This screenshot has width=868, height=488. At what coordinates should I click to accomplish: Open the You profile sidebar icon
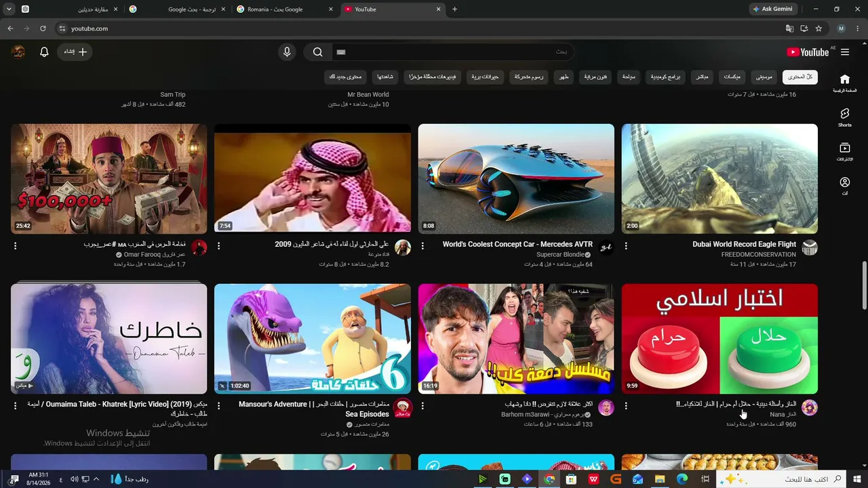[x=844, y=186]
